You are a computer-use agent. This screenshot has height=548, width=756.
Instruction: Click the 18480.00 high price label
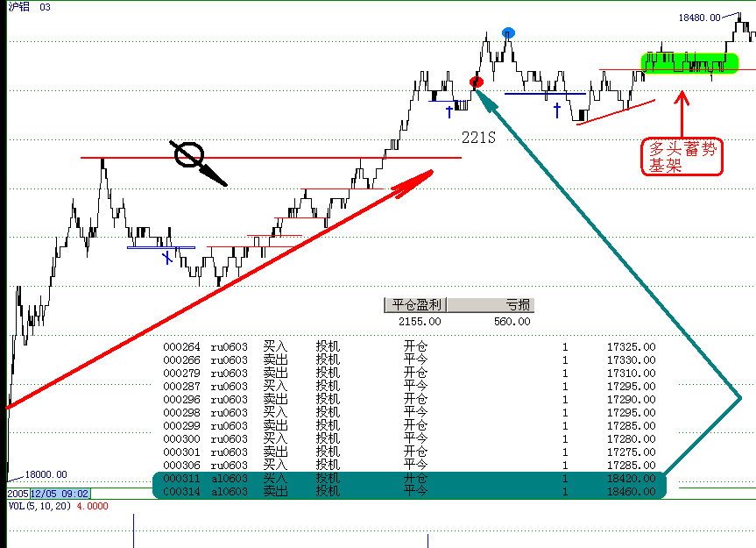pyautogui.click(x=699, y=17)
